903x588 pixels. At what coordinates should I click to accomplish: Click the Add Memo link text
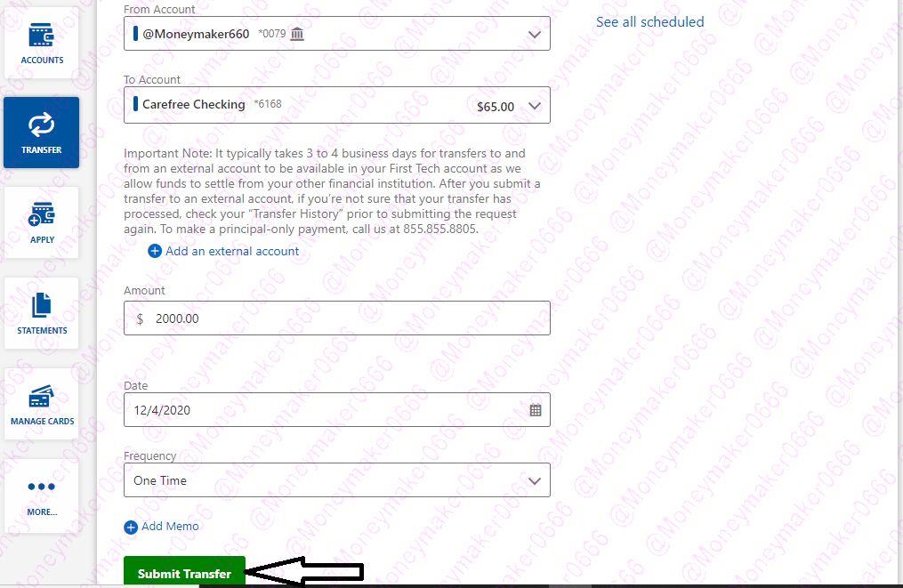point(170,527)
